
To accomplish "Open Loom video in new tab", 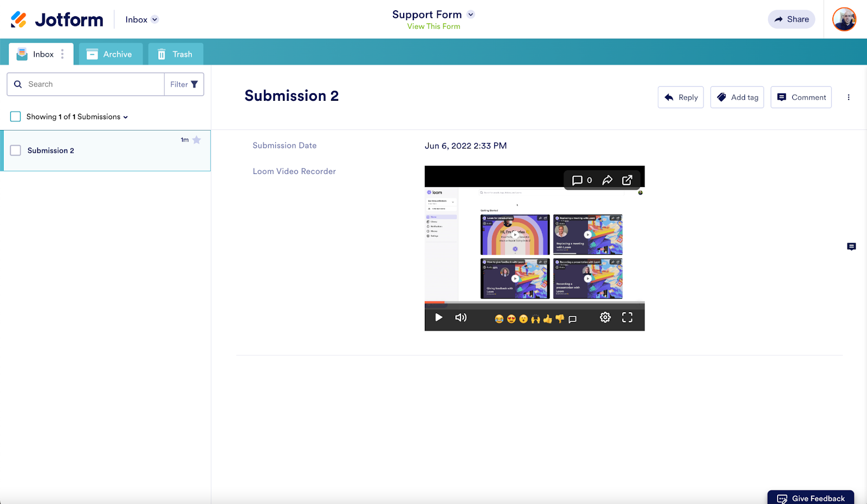I will [627, 180].
